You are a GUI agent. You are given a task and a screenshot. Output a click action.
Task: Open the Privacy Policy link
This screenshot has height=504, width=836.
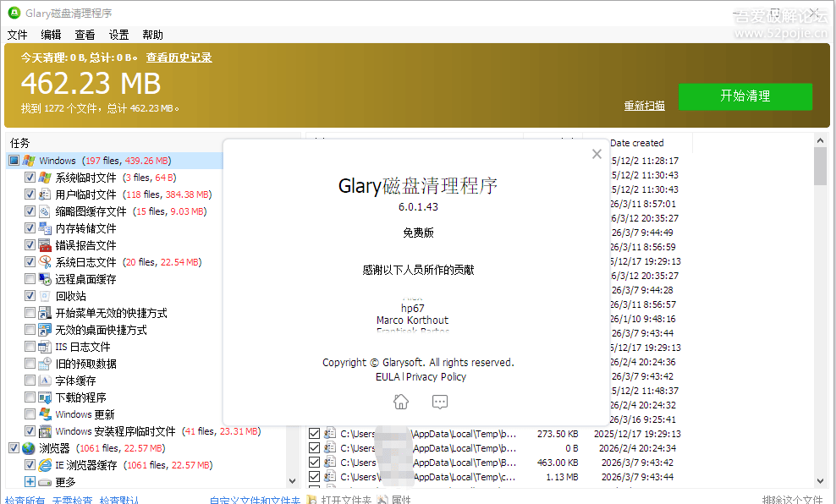[x=436, y=377]
